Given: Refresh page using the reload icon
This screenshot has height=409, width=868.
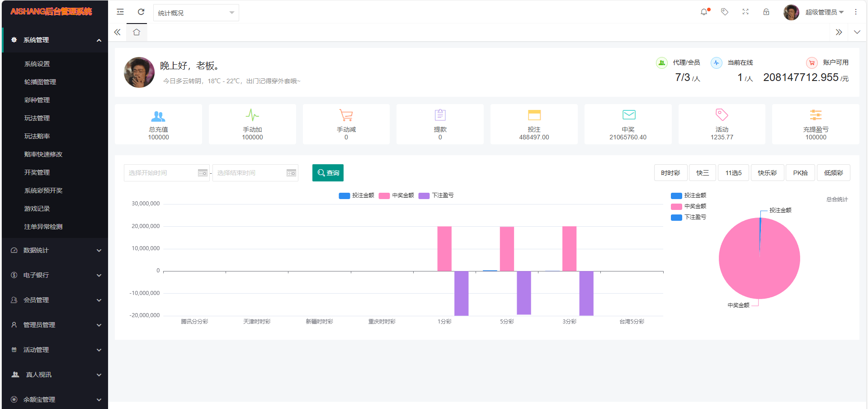Looking at the screenshot, I should pyautogui.click(x=141, y=12).
